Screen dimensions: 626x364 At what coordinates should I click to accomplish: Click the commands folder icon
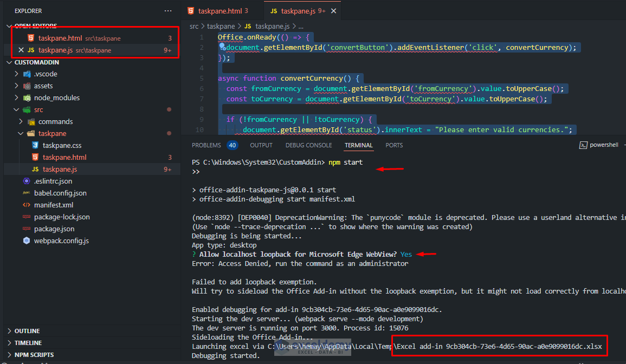click(x=31, y=121)
